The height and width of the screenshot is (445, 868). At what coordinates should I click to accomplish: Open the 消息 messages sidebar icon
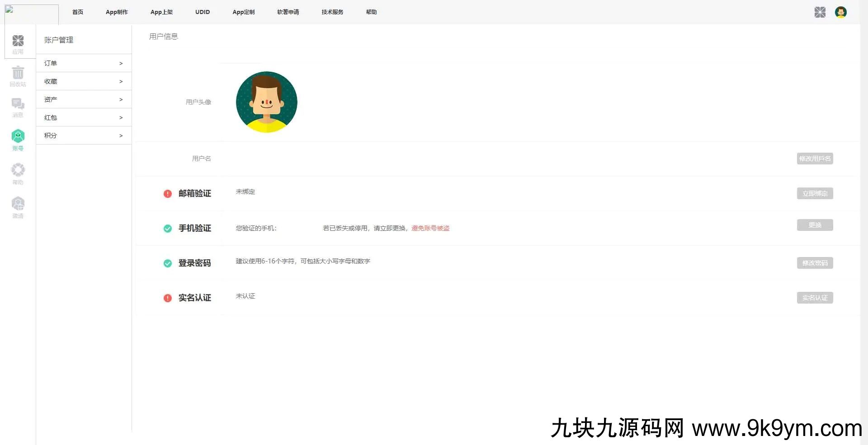click(x=18, y=108)
